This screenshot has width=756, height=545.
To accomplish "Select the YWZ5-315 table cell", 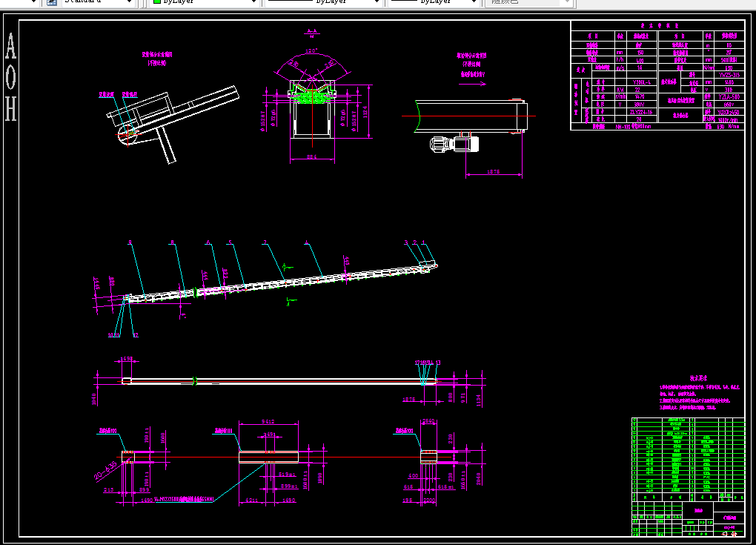I will 729,75.
